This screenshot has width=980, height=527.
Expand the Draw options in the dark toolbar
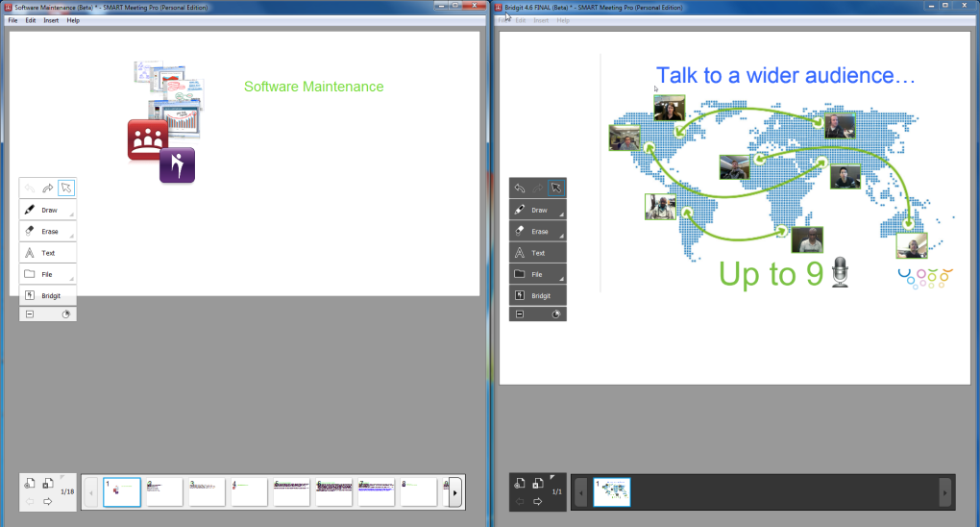[562, 215]
